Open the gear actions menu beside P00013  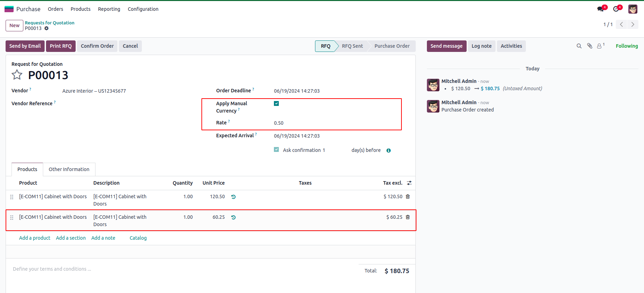(46, 29)
